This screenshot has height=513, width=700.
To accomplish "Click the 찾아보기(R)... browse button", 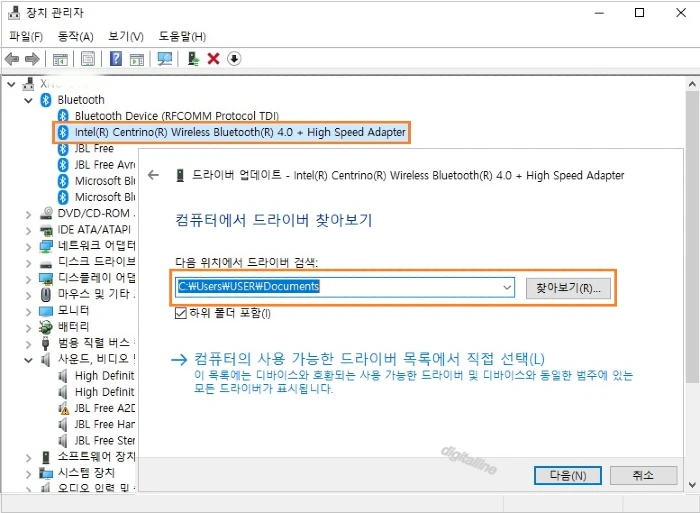I will tap(568, 288).
